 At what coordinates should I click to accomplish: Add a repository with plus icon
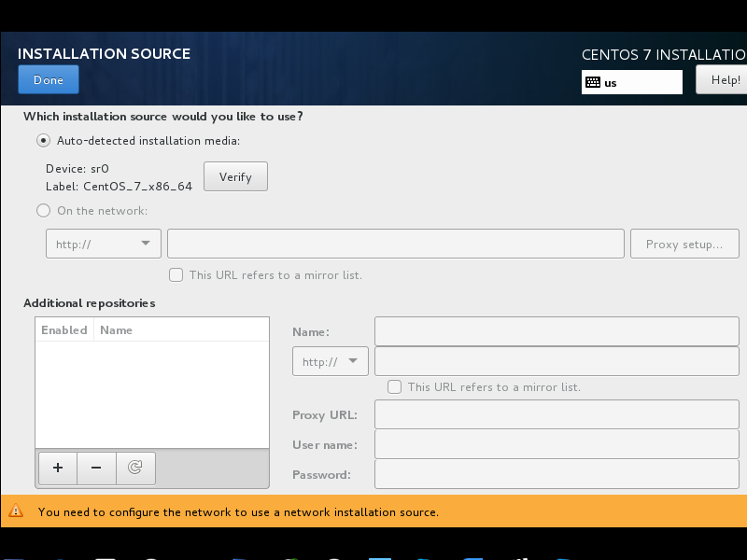[58, 469]
